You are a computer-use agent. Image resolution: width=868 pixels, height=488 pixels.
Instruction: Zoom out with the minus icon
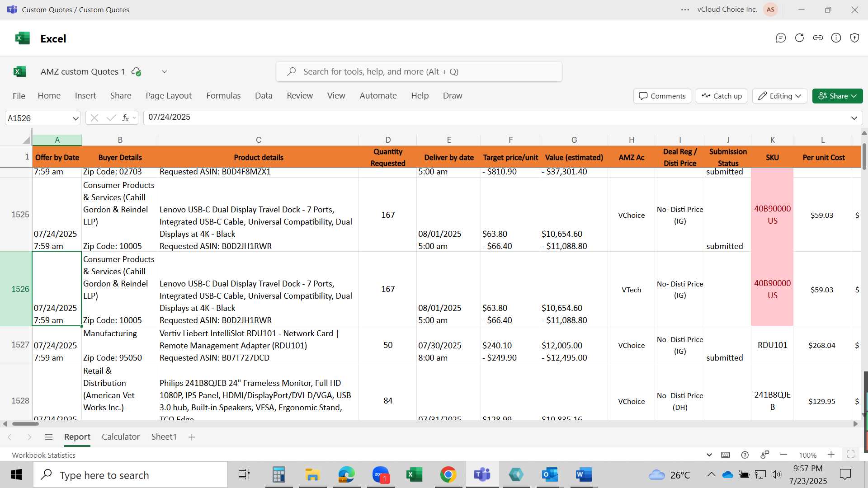[x=784, y=455]
